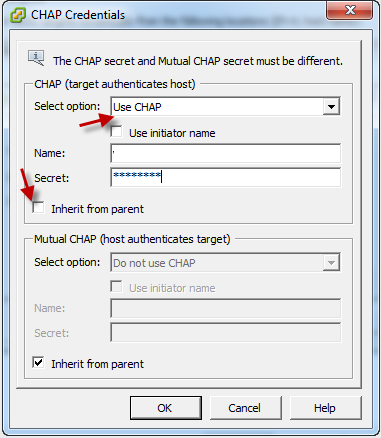Focus the CHAP Name input field
This screenshot has height=438, width=381.
[x=225, y=153]
